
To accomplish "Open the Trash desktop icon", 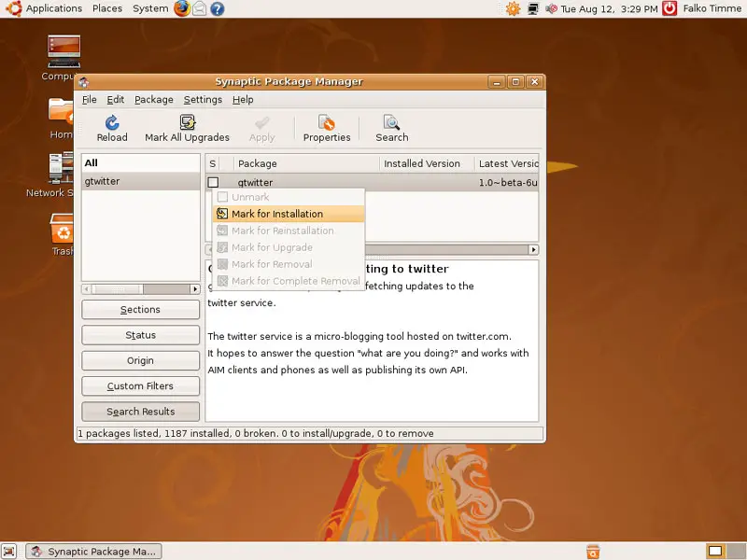I will 62,228.
